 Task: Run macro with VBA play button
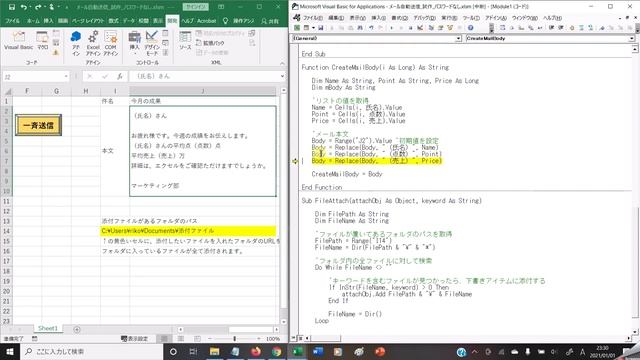(392, 28)
